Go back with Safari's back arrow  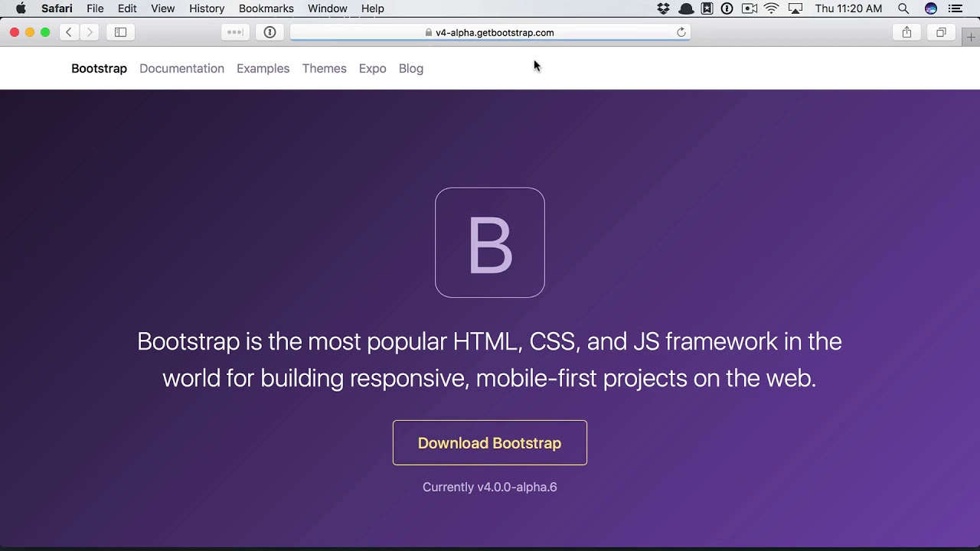69,32
